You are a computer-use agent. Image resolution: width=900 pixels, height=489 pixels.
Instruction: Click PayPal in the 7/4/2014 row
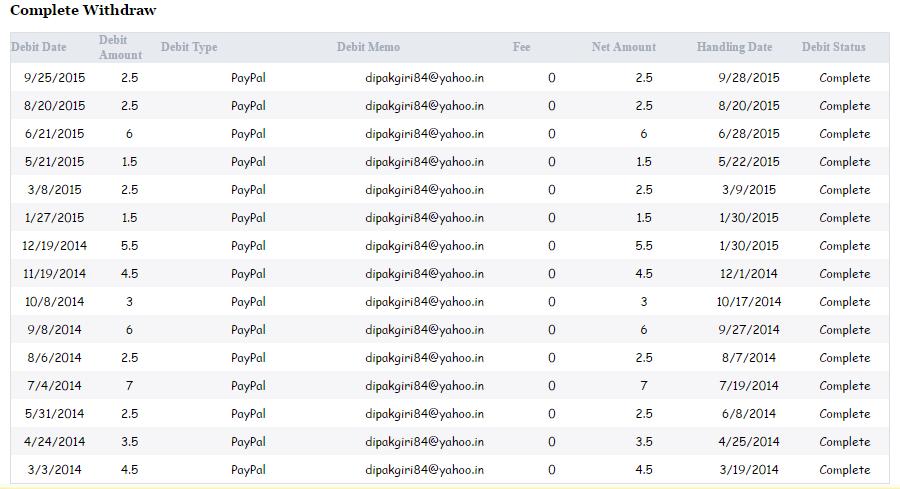click(x=249, y=386)
